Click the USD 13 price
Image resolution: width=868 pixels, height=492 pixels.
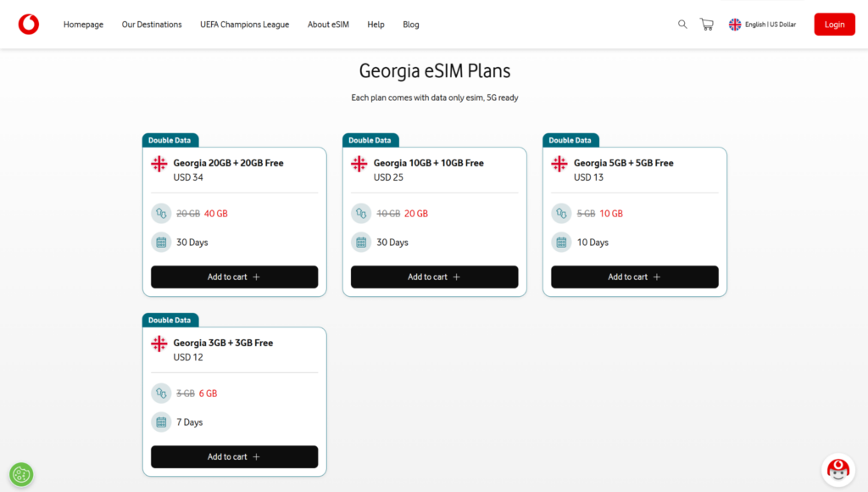pyautogui.click(x=588, y=177)
